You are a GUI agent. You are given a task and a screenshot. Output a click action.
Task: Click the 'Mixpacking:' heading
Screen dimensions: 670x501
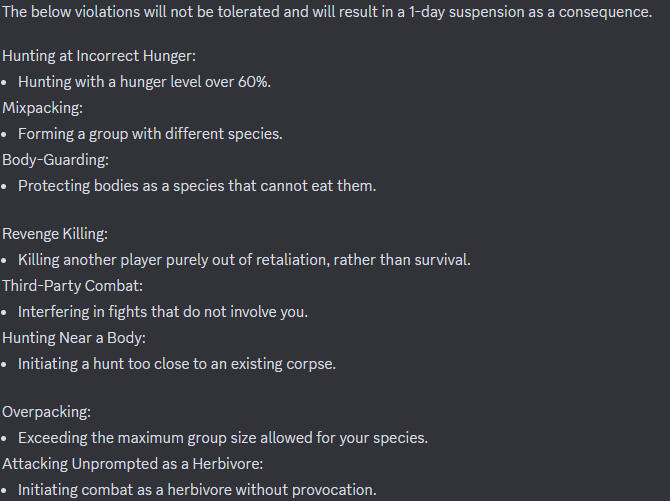click(42, 108)
